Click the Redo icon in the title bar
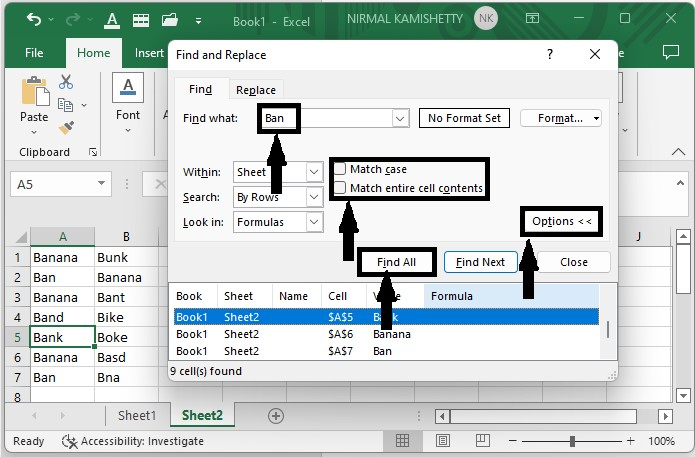Image resolution: width=695 pixels, height=457 pixels. [73, 19]
